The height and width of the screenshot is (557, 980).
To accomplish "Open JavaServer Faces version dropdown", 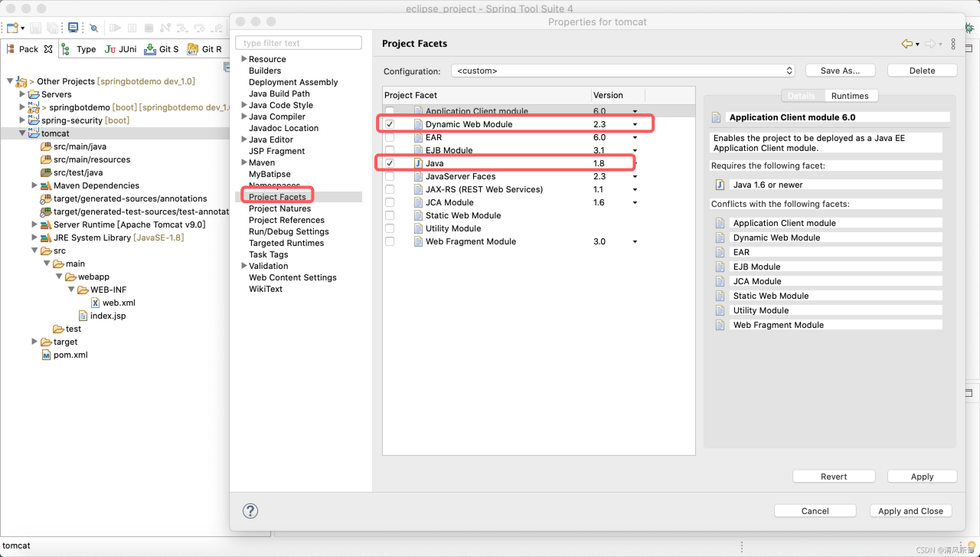I will [x=635, y=176].
